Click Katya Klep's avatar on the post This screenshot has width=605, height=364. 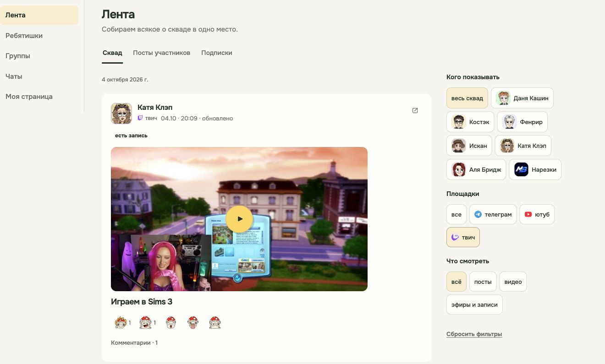pyautogui.click(x=121, y=114)
